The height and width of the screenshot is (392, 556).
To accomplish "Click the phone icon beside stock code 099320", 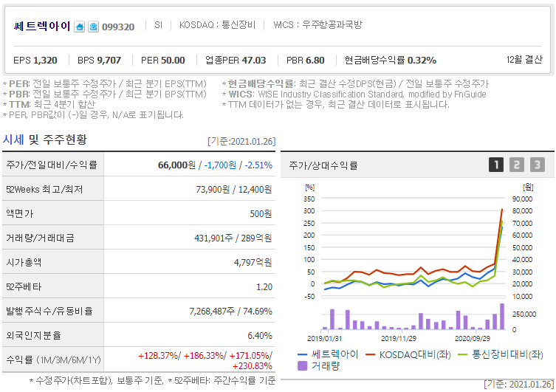I will (93, 27).
